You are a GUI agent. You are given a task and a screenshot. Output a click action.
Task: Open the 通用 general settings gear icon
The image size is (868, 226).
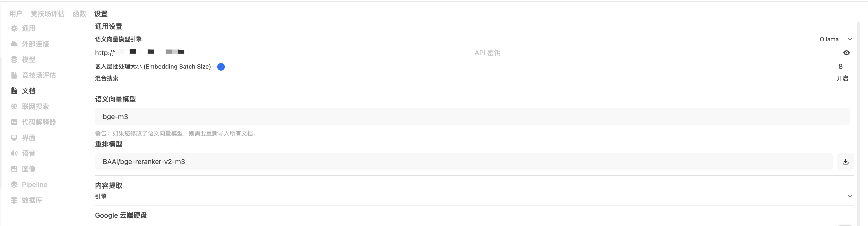click(14, 28)
